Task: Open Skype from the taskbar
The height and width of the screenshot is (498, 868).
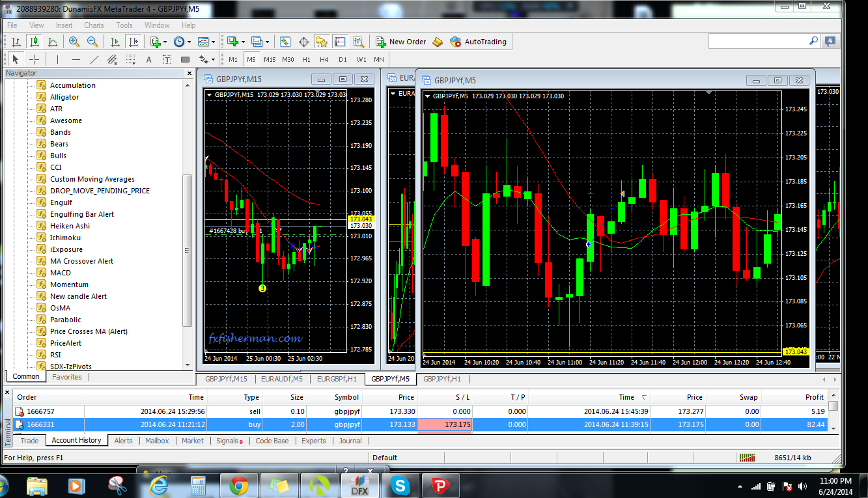Action: coord(400,486)
